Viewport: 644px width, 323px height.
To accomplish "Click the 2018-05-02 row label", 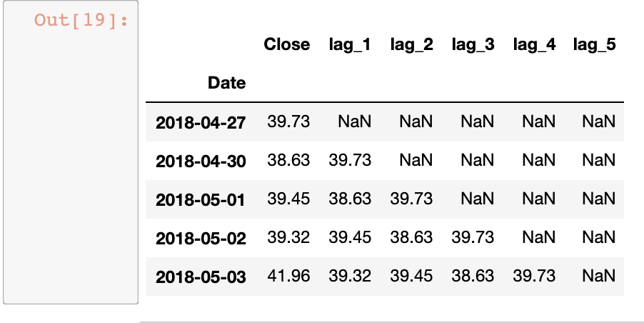I will tap(201, 238).
